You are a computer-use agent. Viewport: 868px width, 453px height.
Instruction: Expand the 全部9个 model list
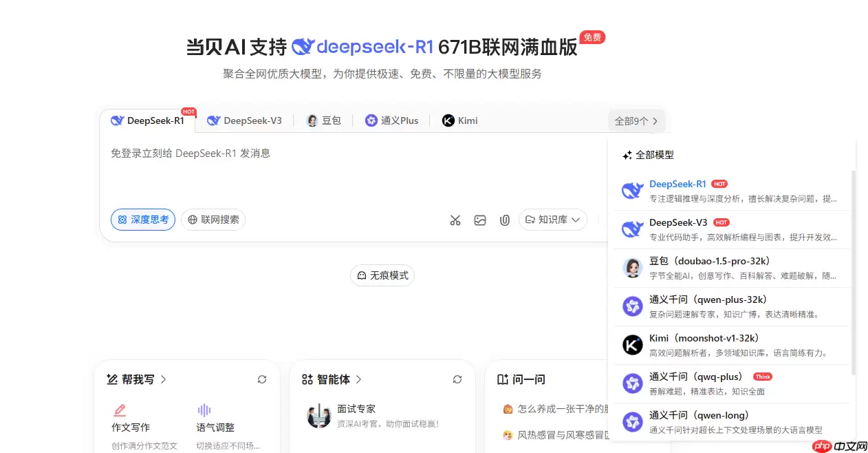click(636, 120)
